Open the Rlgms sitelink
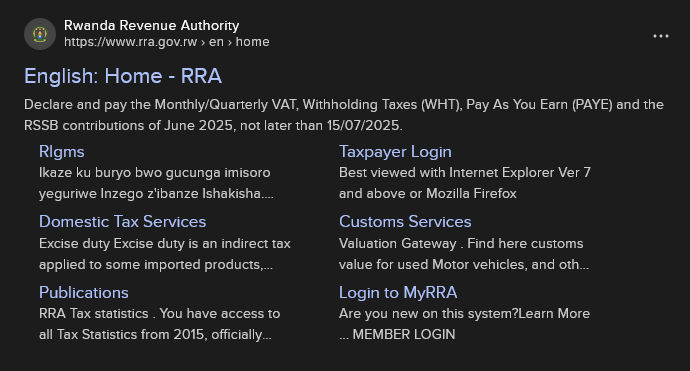Screen dimensions: 690x371 (x=61, y=152)
